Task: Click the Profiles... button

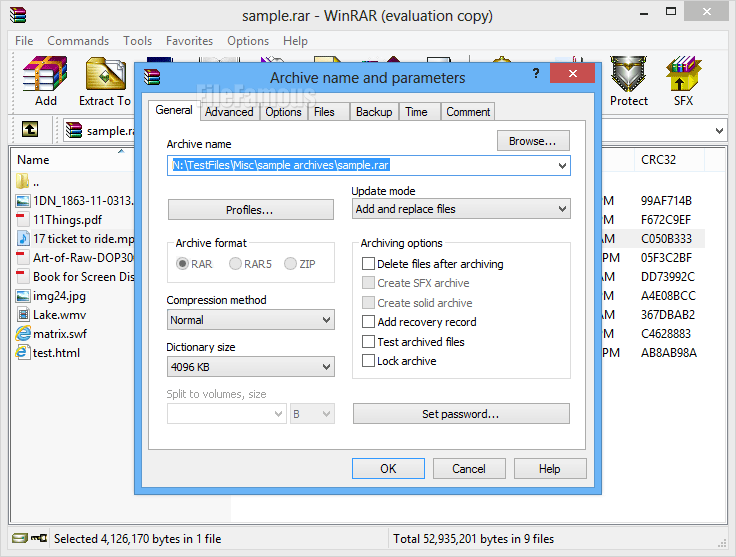Action: (x=251, y=210)
